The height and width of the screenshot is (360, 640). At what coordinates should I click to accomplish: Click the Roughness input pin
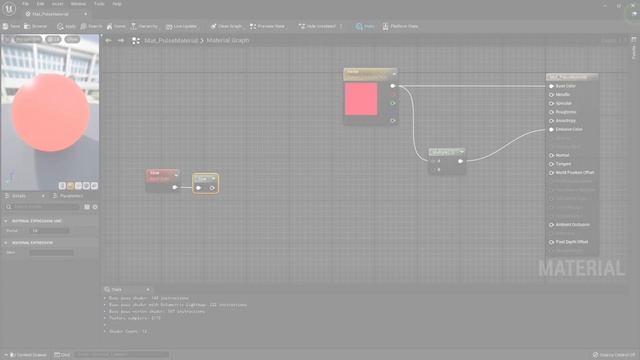click(551, 112)
